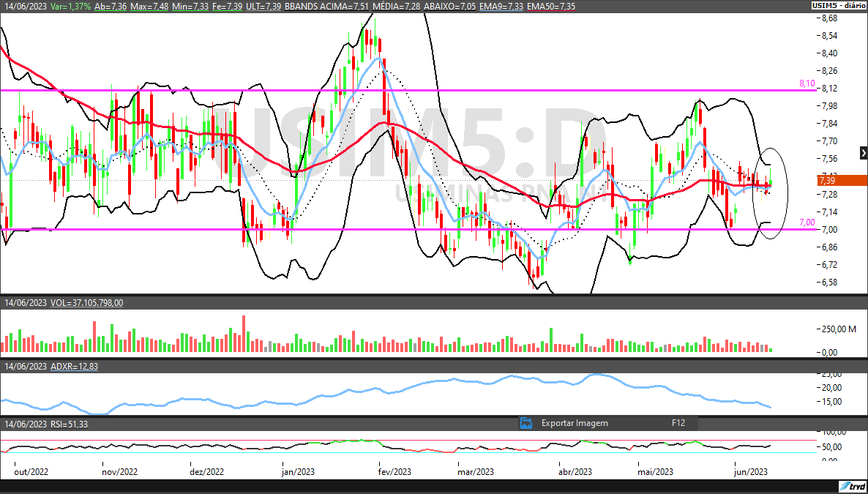Viewport: 868px width, 494px height.
Task: Click the VOL volume indicator label
Action: click(x=86, y=302)
